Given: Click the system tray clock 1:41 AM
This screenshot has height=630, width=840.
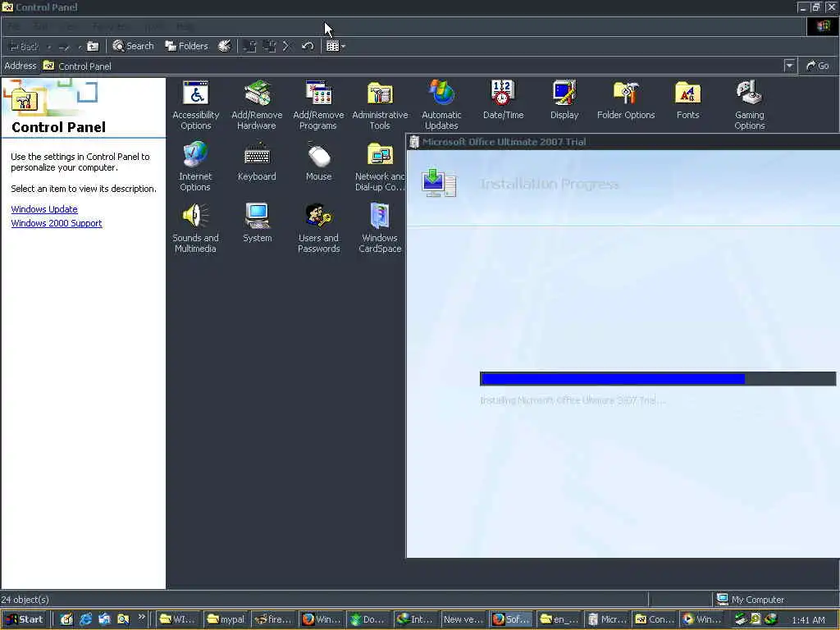Looking at the screenshot, I should click(x=808, y=620).
